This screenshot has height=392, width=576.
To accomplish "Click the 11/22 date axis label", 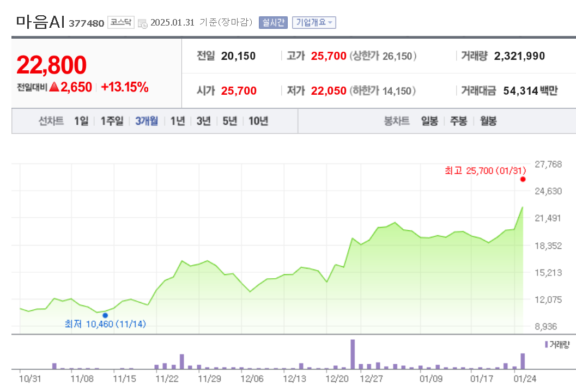I will click(167, 379).
